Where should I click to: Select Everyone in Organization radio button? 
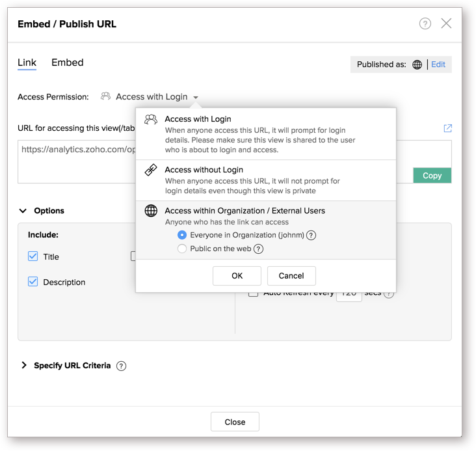point(182,235)
